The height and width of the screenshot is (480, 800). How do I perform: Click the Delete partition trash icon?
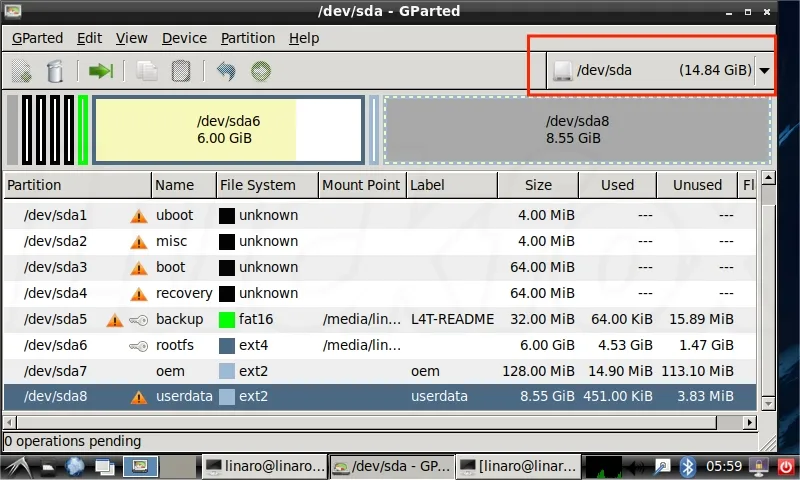coord(55,71)
